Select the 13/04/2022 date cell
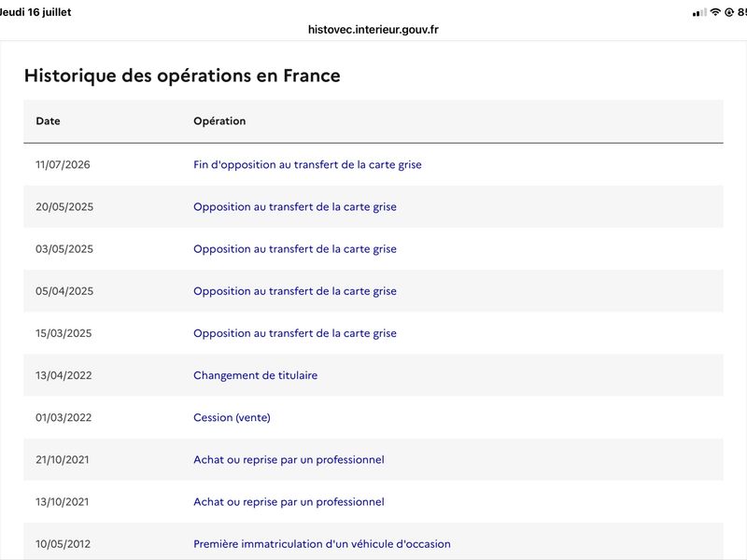Screen dimensions: 747x560 pyautogui.click(x=63, y=375)
